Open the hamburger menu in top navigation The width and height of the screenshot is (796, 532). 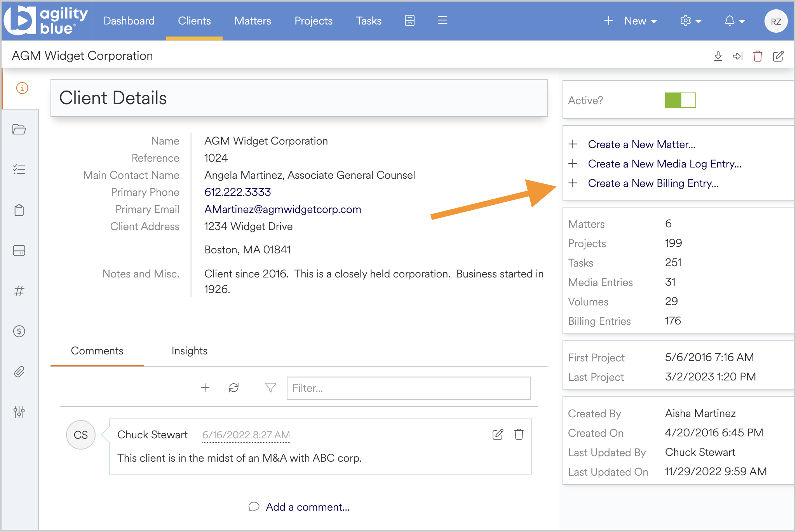tap(442, 20)
